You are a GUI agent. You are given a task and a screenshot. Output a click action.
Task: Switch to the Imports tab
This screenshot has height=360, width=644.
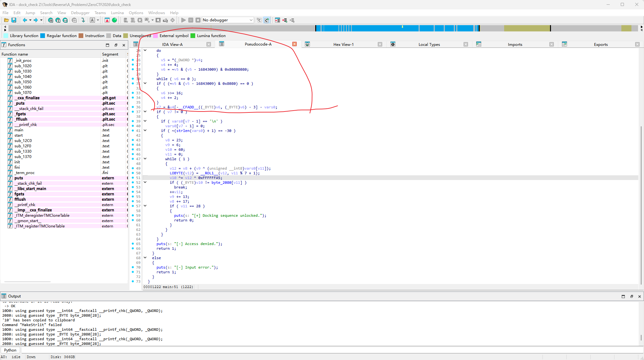(x=515, y=44)
